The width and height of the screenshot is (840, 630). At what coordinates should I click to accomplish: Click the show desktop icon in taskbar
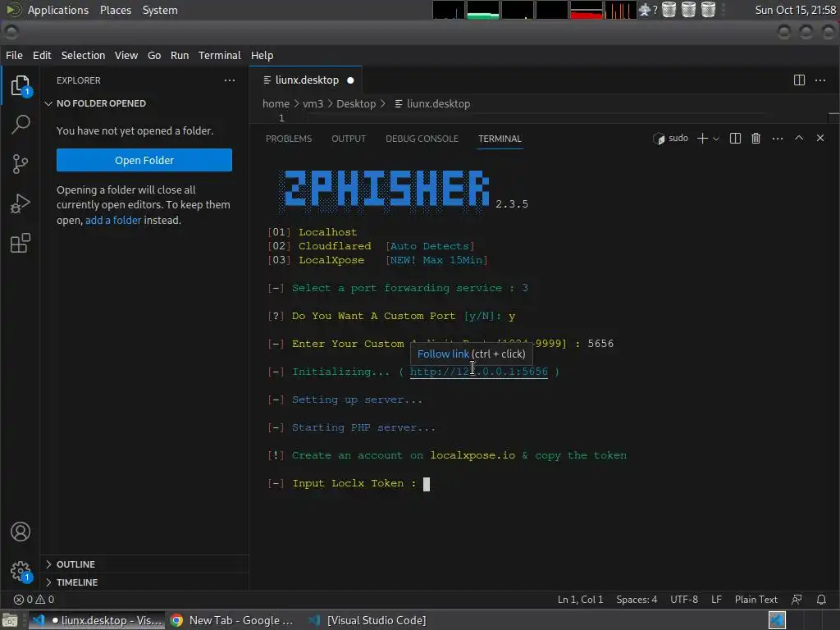click(10, 620)
